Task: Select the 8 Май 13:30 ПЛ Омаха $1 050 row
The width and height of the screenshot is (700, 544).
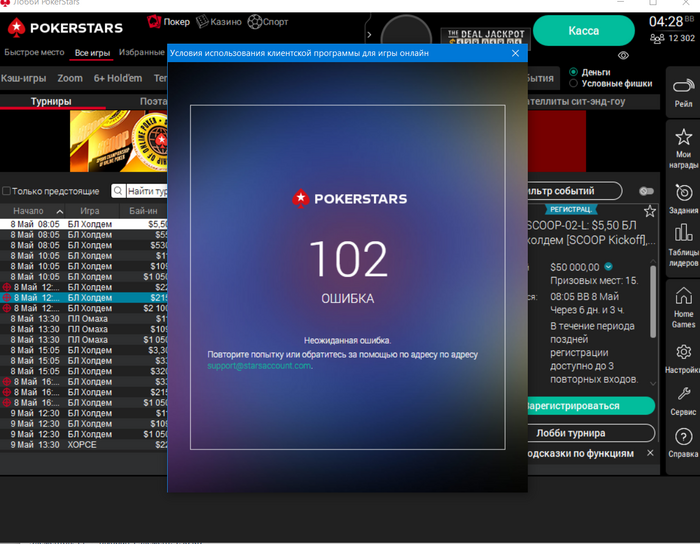Action: tap(83, 340)
